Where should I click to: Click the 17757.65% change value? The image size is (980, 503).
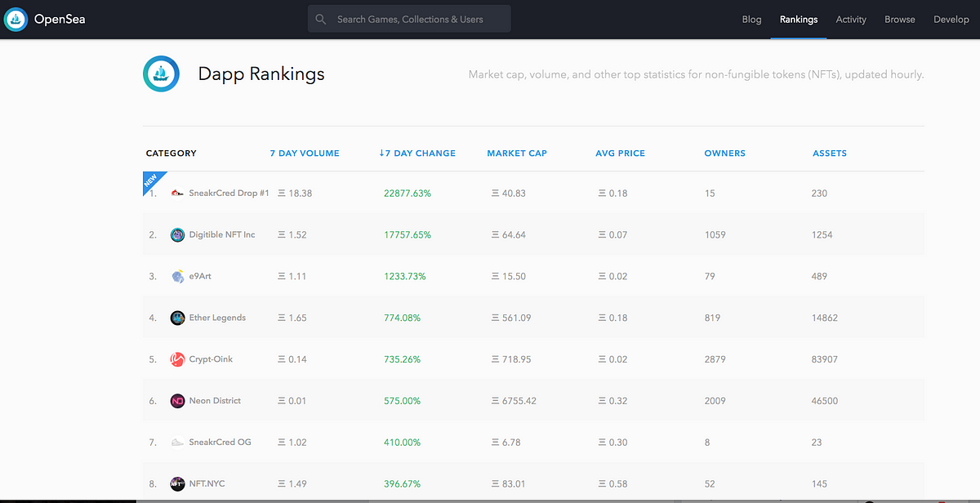coord(408,235)
